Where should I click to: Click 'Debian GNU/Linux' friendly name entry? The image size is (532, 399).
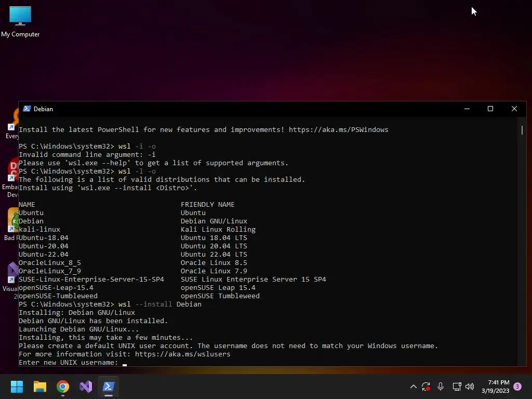(x=214, y=221)
